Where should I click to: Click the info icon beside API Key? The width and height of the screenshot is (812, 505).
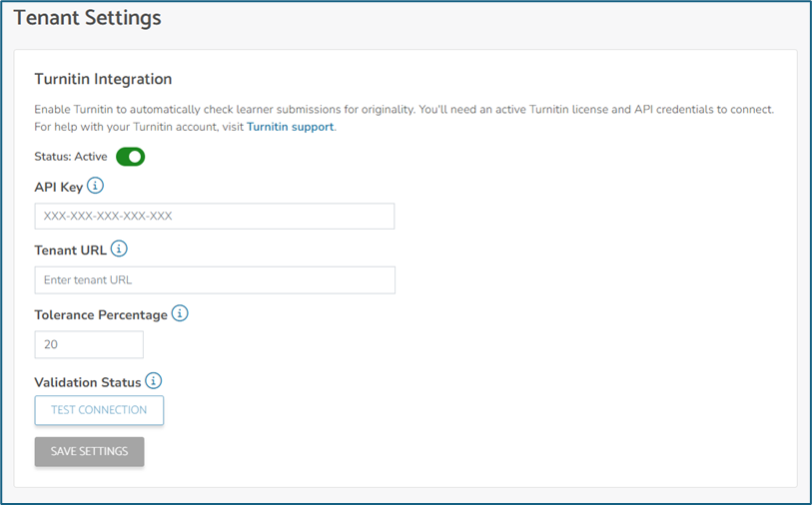96,186
